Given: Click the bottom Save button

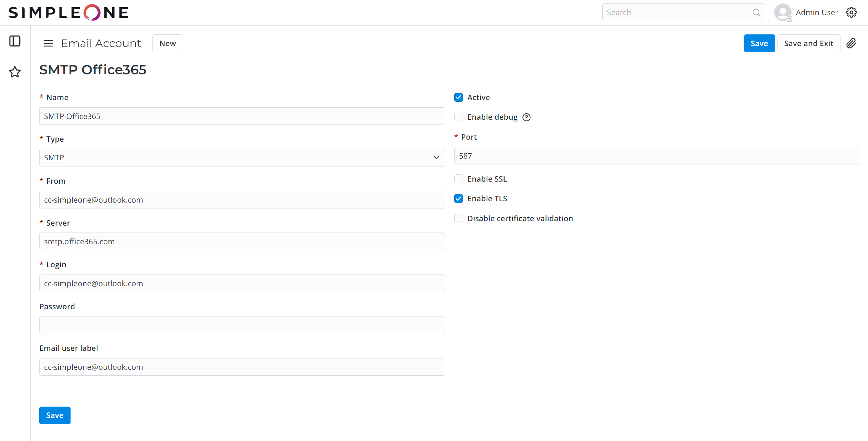Looking at the screenshot, I should pos(55,415).
